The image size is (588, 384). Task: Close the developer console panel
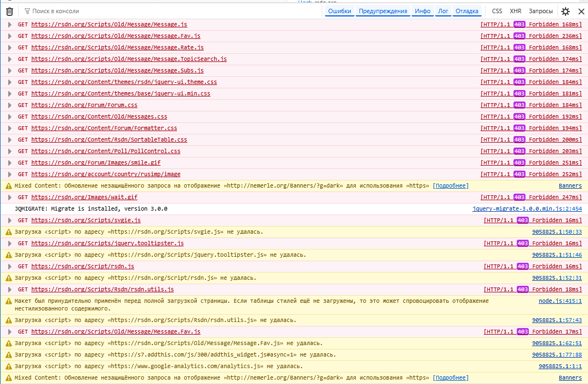pos(581,11)
